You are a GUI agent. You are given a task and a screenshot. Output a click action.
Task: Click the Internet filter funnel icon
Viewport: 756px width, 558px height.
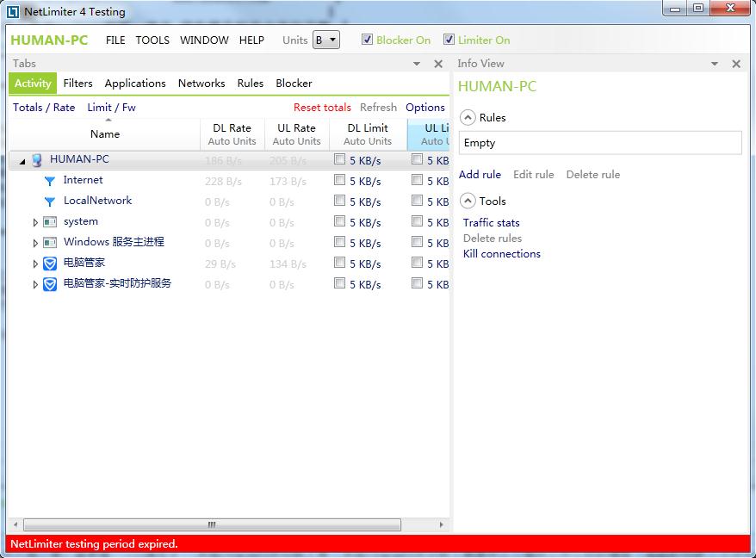point(49,181)
